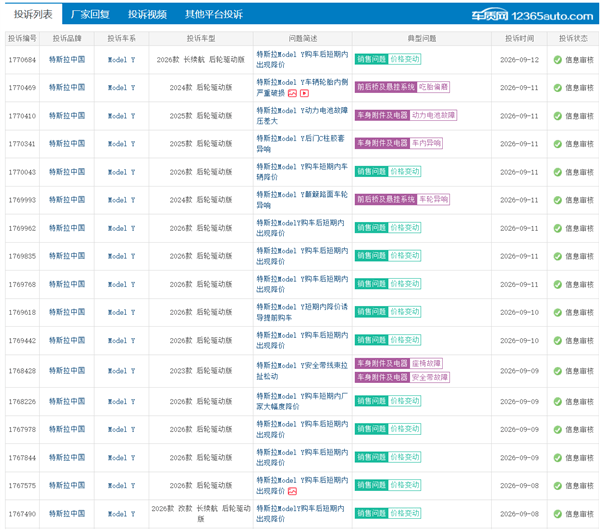
Task: Click the 安全带故障 issue tag
Action: pyautogui.click(x=430, y=377)
